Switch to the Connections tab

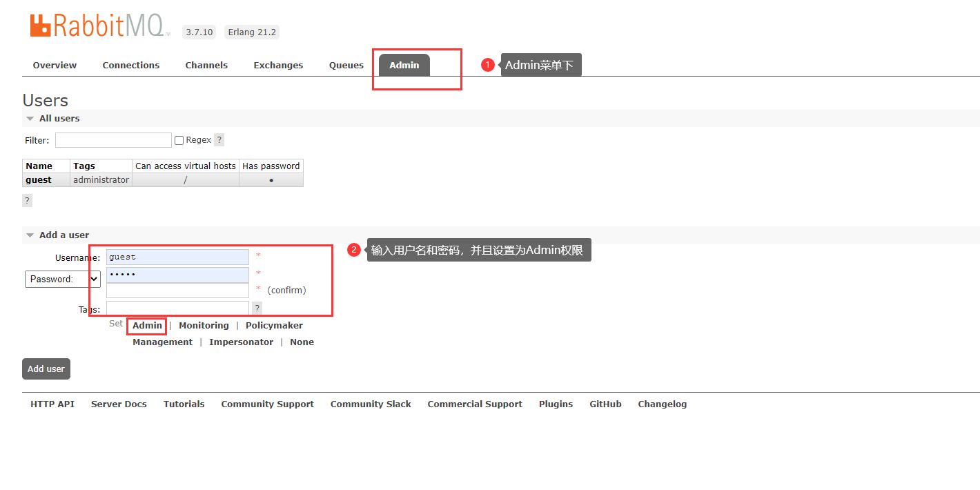(x=131, y=66)
